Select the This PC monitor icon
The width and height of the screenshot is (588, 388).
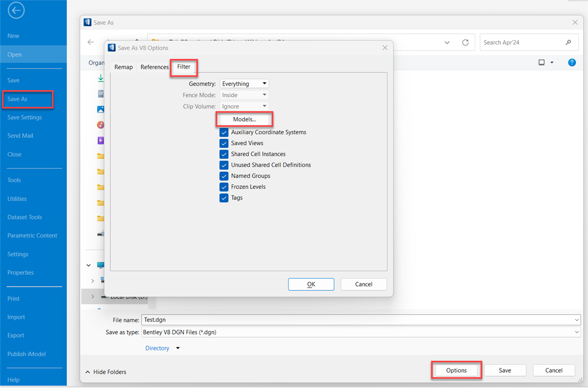(x=101, y=265)
